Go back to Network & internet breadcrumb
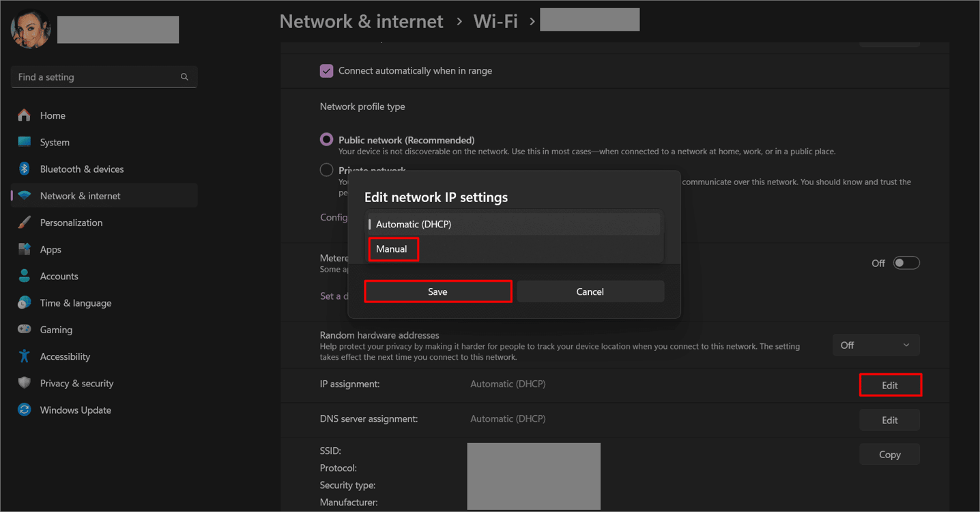This screenshot has width=980, height=512. [361, 21]
